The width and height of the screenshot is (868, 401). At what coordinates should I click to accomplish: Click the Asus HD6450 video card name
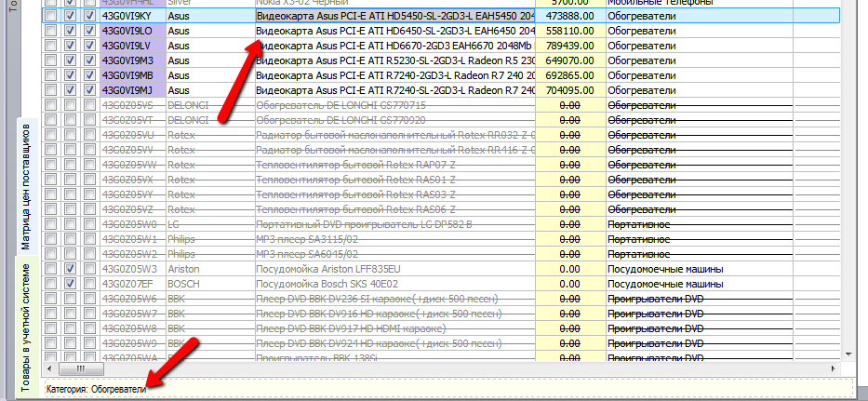[395, 31]
